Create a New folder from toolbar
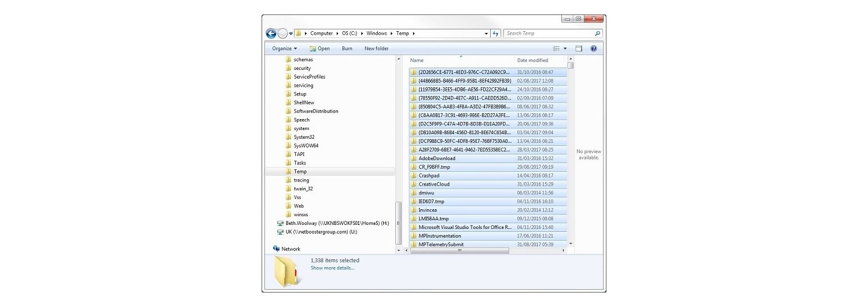 point(376,49)
